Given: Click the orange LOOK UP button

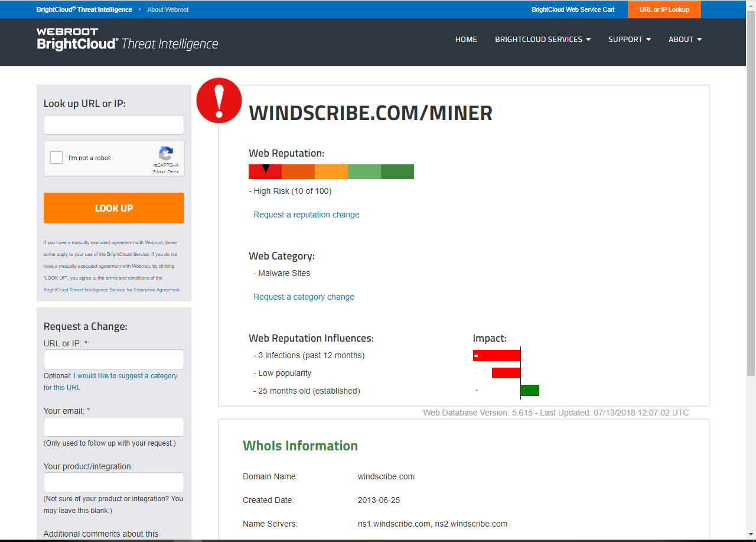Looking at the screenshot, I should (x=114, y=208).
